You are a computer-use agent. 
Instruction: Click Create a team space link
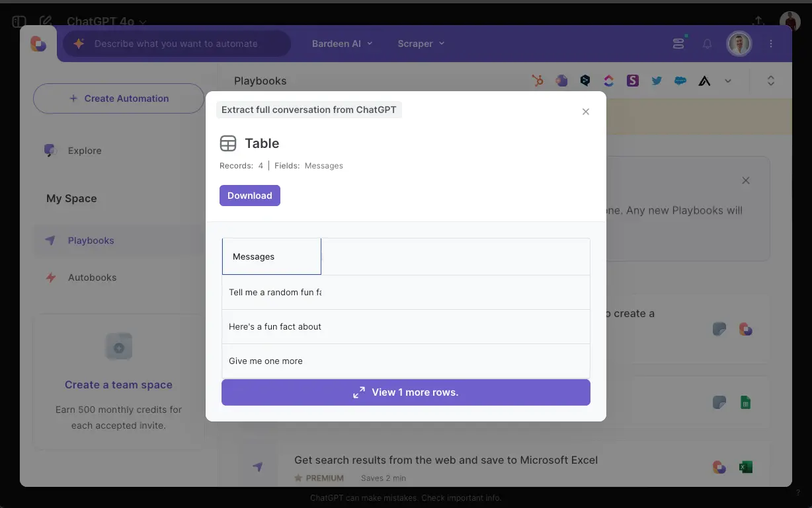click(118, 384)
